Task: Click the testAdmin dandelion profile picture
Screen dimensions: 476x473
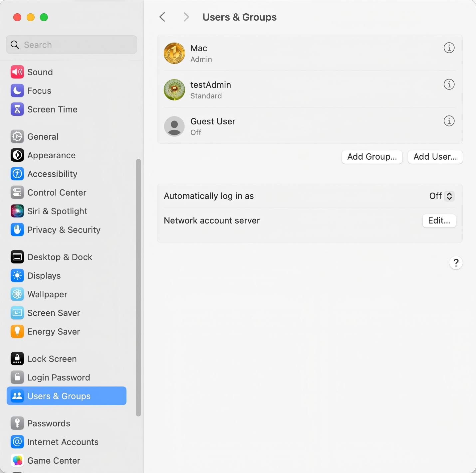Action: click(x=174, y=89)
